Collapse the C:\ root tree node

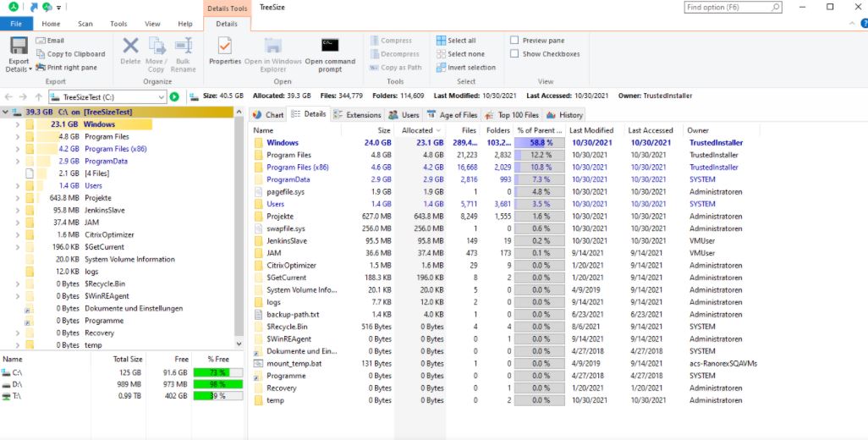[6, 112]
